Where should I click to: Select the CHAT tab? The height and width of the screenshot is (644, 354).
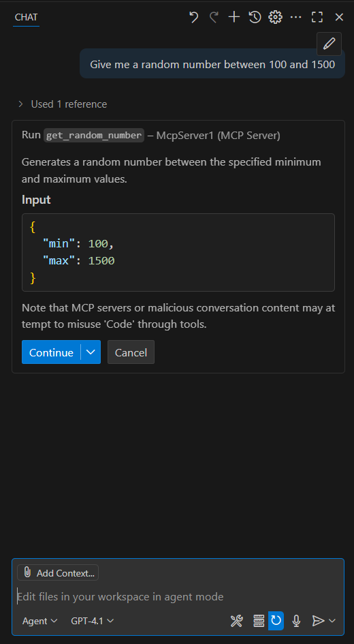(x=27, y=17)
